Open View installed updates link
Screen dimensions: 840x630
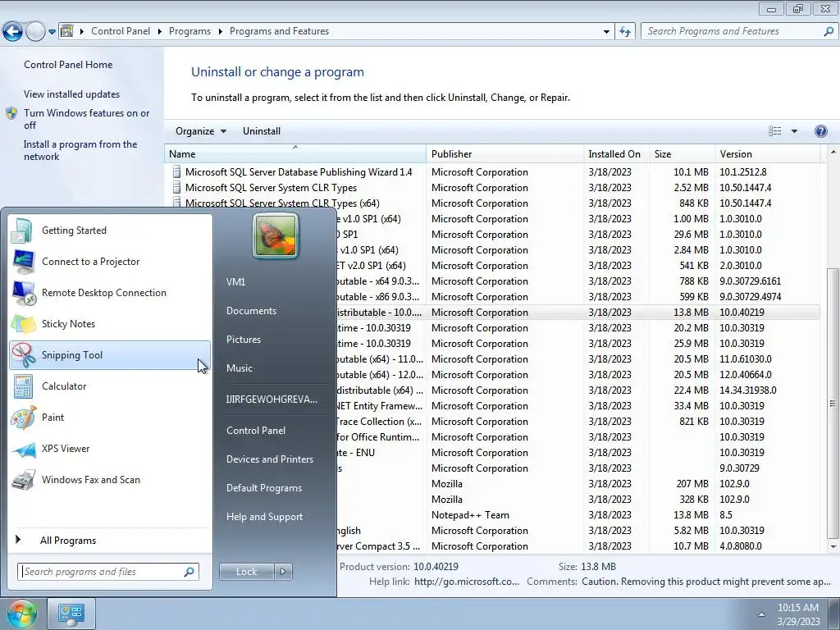pos(72,94)
